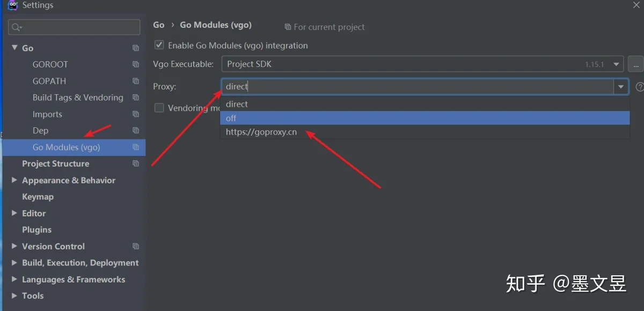The width and height of the screenshot is (644, 311).
Task: Tick the Vendoring mode checkbox
Action: (159, 108)
